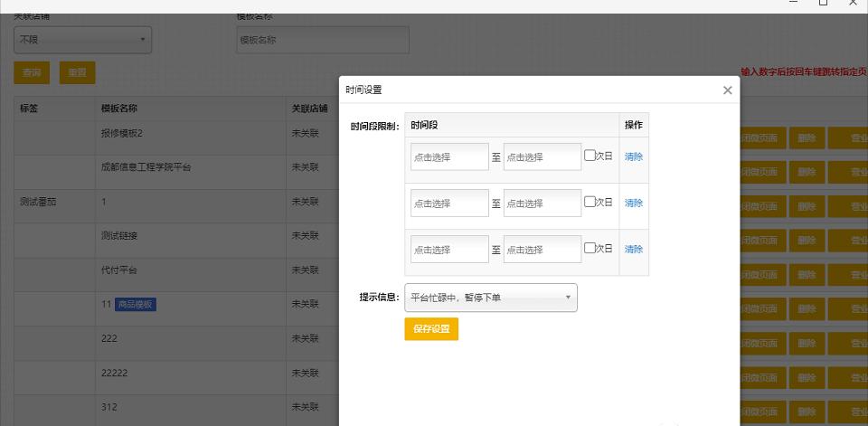
Task: Tick 次日 checkbox in second time row
Action: coord(590,202)
